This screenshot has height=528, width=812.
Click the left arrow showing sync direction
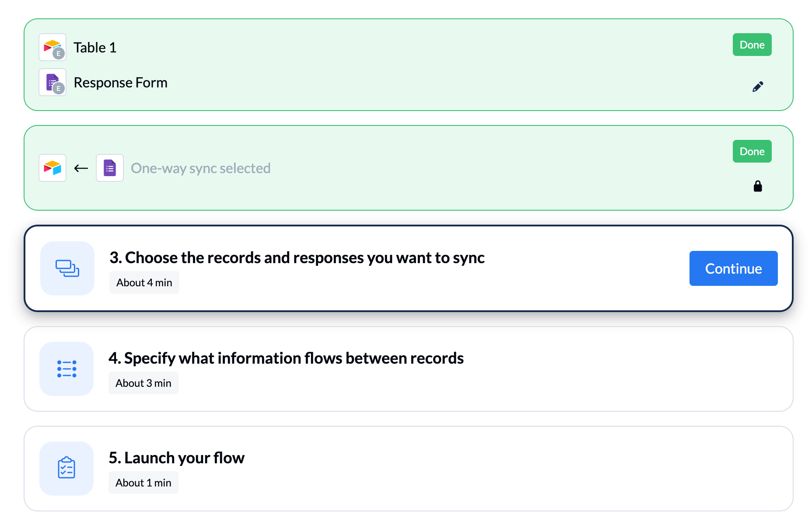[x=80, y=167]
